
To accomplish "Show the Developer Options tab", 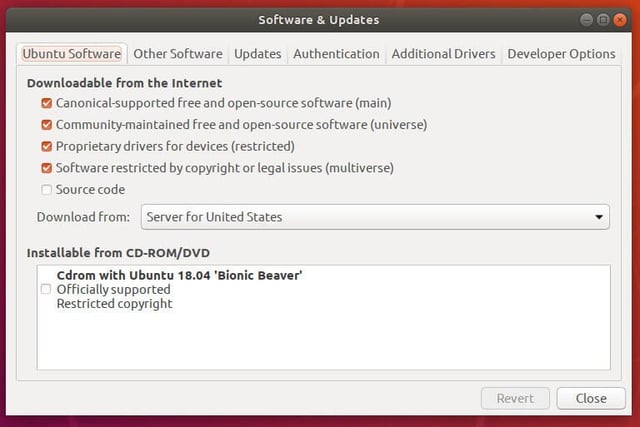I will coord(561,54).
